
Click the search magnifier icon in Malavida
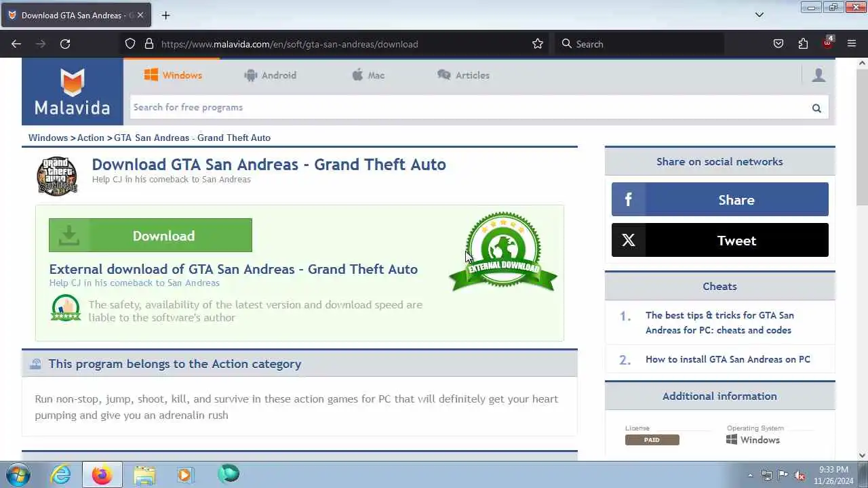[816, 108]
